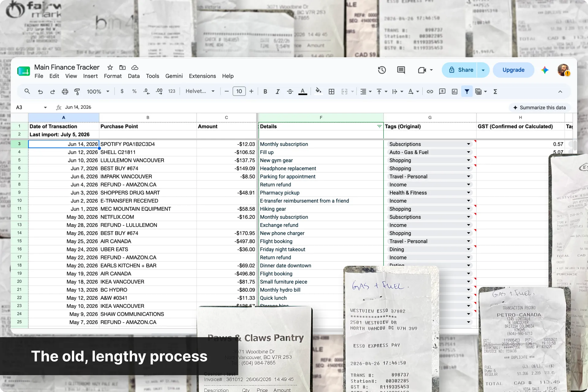Format as percent

134,91
